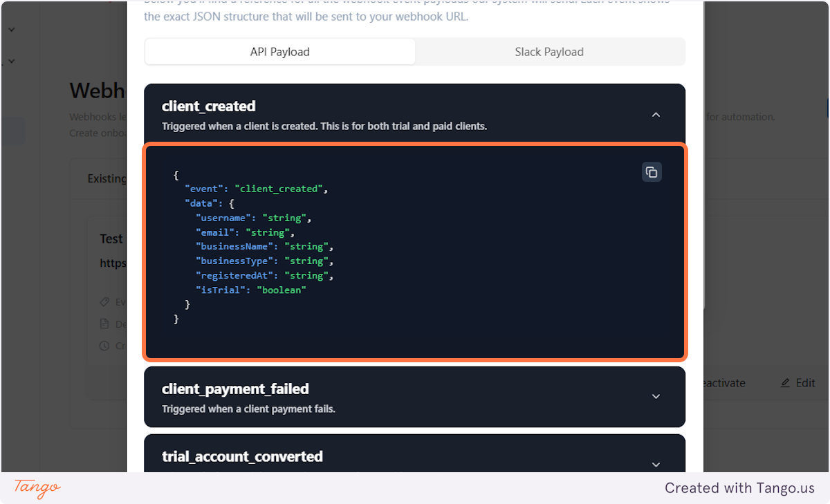Switch to the Slack Payload tab
The width and height of the screenshot is (830, 504).
point(549,52)
